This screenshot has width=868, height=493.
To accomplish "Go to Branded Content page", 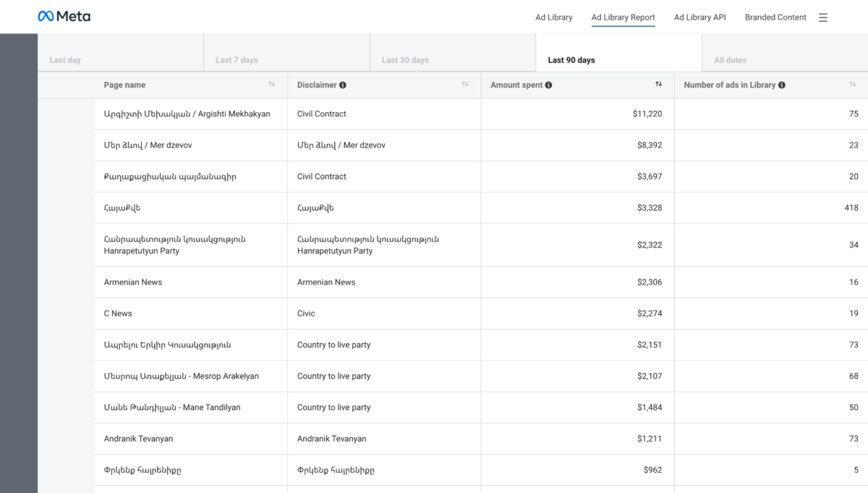I will point(775,17).
